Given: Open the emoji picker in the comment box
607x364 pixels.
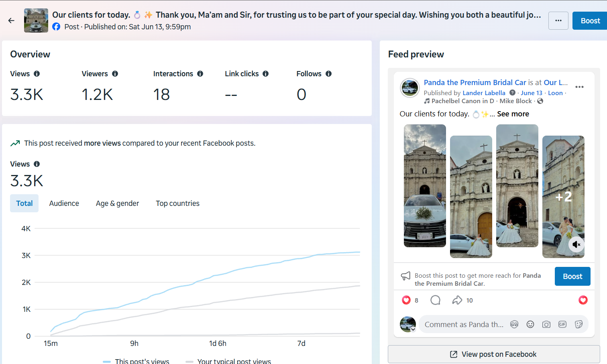Looking at the screenshot, I should point(530,325).
